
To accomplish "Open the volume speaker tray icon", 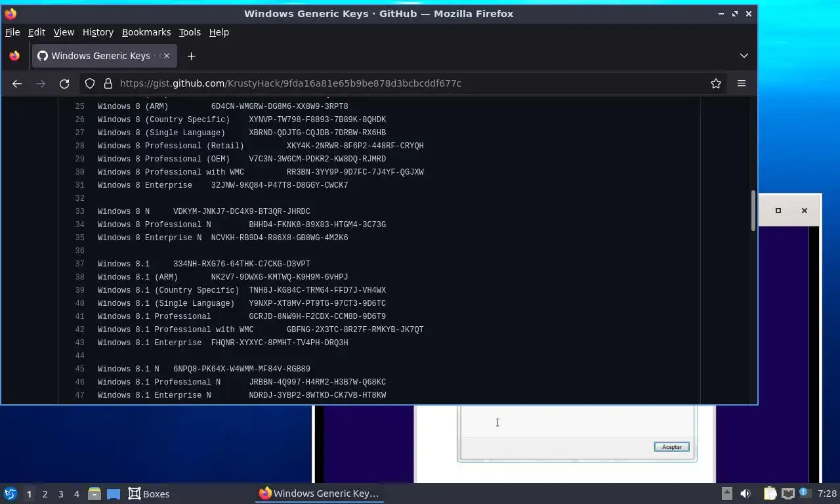I will click(745, 493).
